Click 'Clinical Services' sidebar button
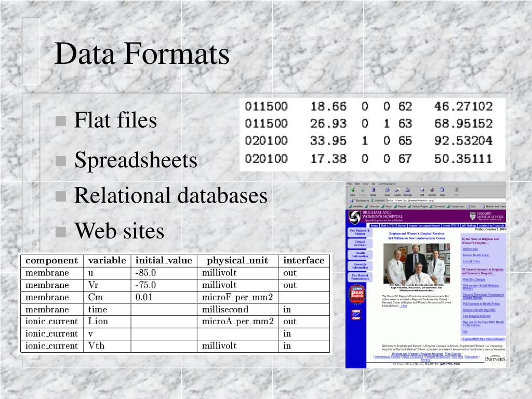 point(360,243)
